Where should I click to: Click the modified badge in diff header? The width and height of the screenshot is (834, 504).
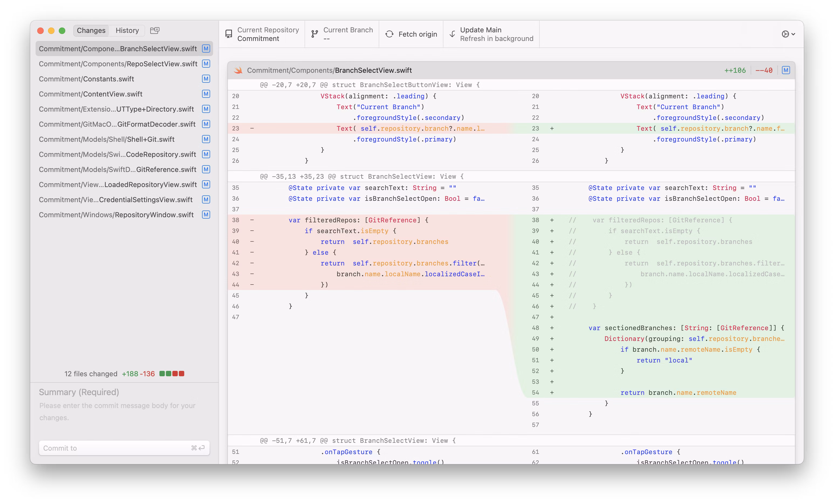pos(786,70)
